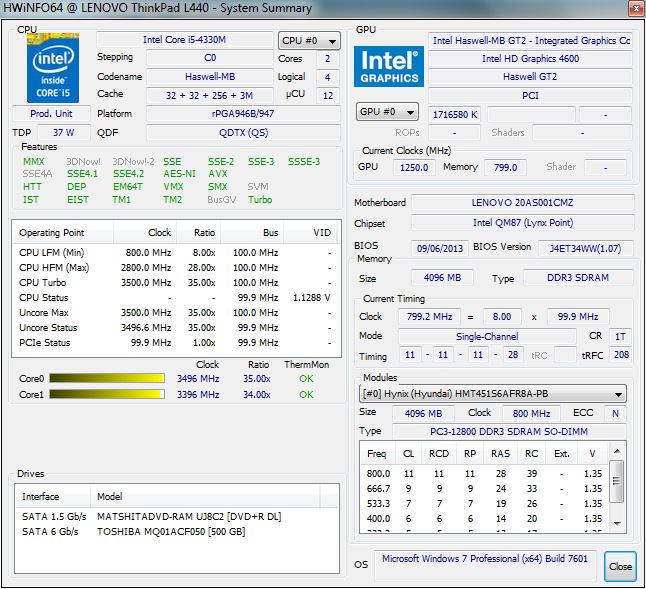Click the Intel Graphics logo

tap(389, 66)
